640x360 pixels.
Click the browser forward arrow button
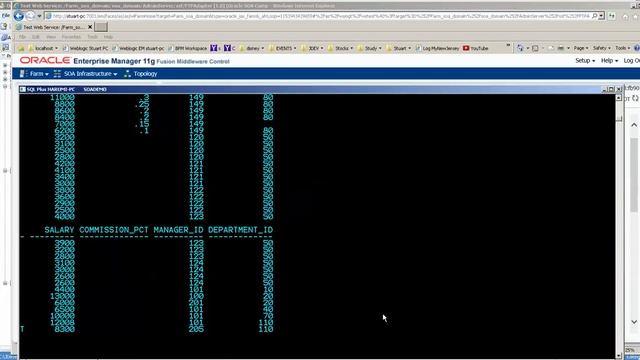pos(30,16)
